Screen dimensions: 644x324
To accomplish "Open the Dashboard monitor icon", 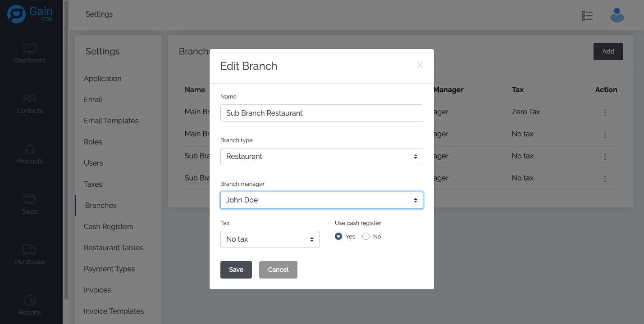I will pos(30,49).
